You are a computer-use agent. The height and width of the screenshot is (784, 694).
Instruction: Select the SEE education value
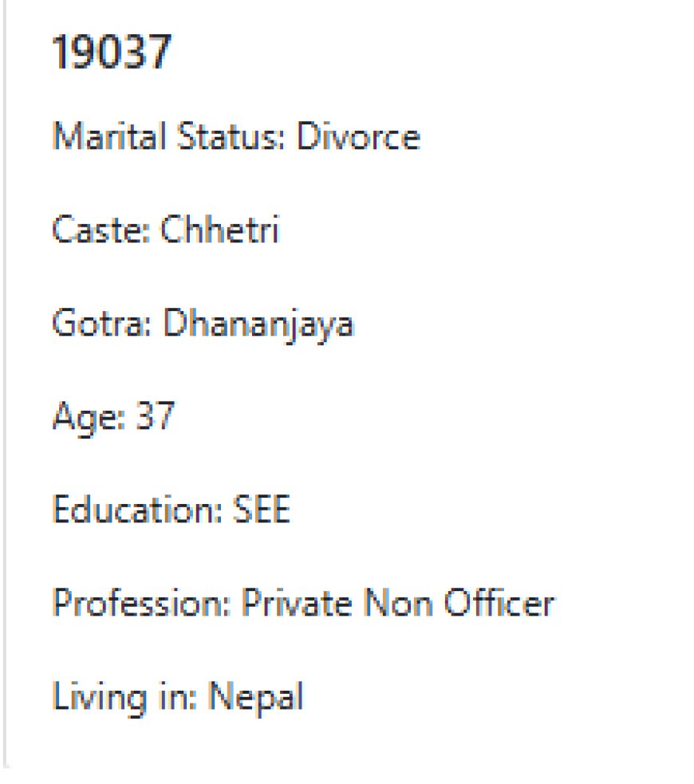[261, 510]
